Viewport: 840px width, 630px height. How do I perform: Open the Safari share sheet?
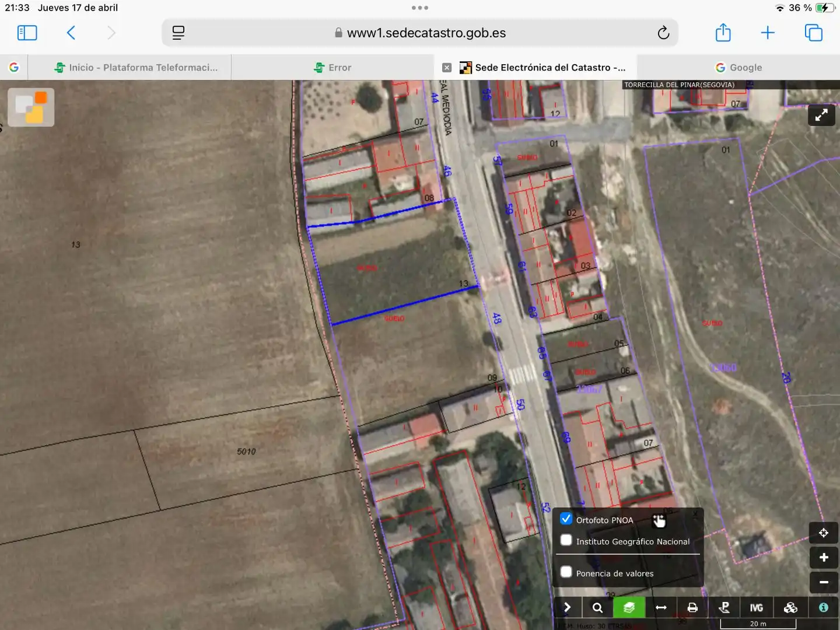(x=723, y=33)
